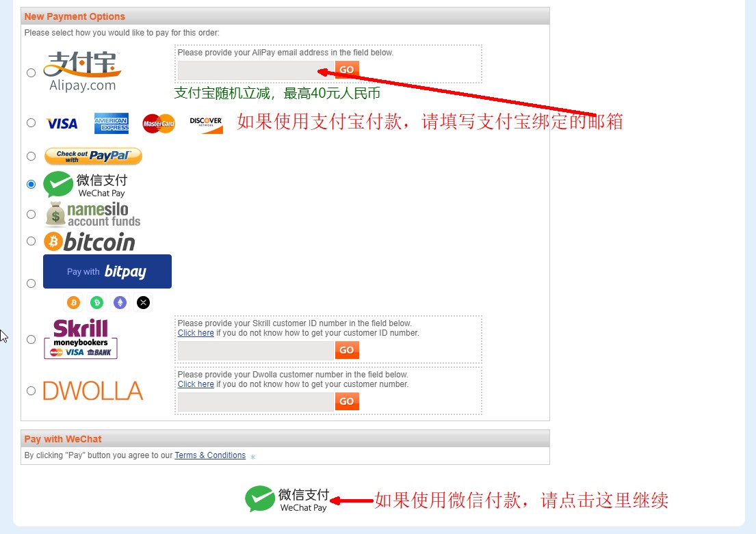Click the Skrill moneybookers logo
756x534 pixels.
[81, 339]
